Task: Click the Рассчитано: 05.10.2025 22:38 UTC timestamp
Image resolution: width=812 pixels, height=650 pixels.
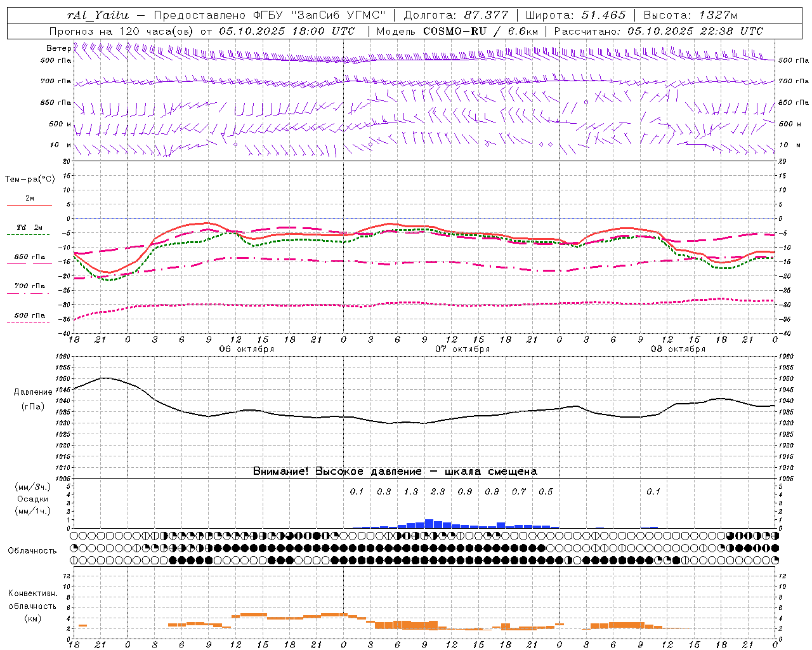Action: [x=658, y=31]
